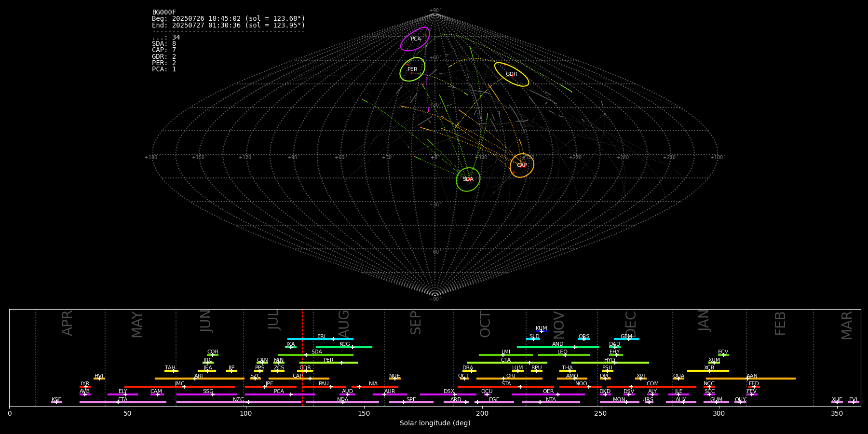This screenshot has height=434, width=868.
Task: Click the 350 tick label on longitude axis
Action: tap(837, 413)
